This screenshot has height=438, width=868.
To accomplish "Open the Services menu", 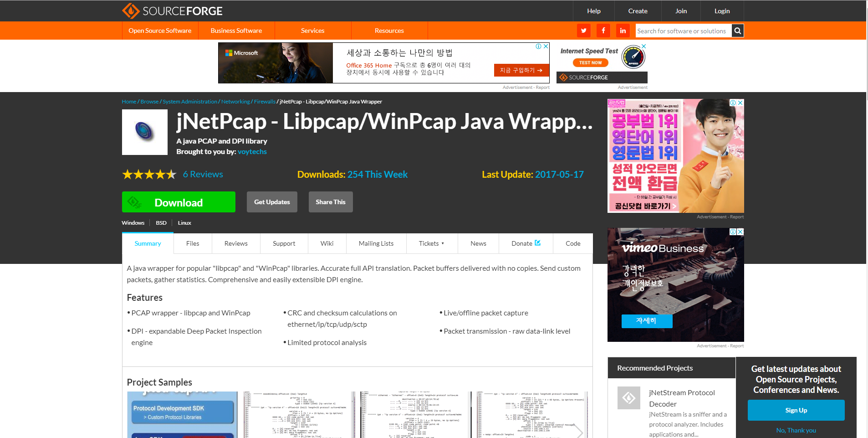I will tap(313, 31).
